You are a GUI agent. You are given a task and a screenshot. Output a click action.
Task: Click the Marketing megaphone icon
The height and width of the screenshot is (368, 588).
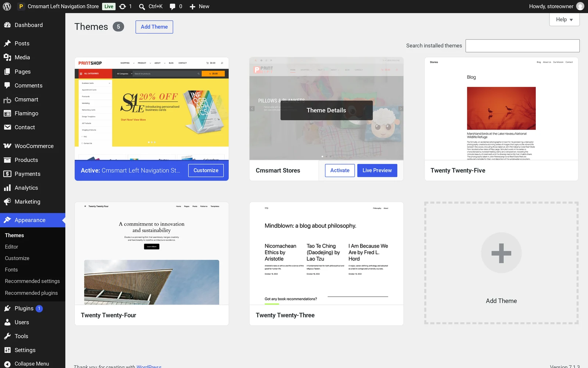pos(7,202)
